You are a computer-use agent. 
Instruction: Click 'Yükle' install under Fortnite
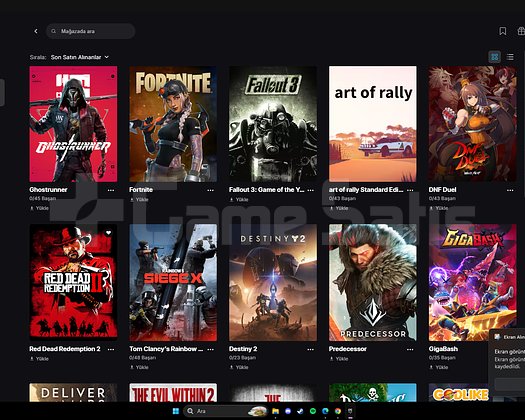pos(139,199)
